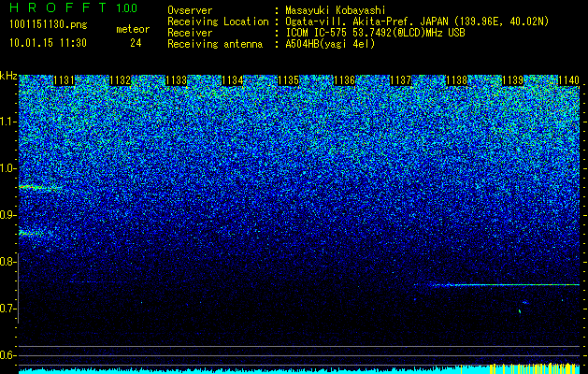This screenshot has height=374, width=588.
Task: Click the 0.7 frequency axis label
Action: 7,309
